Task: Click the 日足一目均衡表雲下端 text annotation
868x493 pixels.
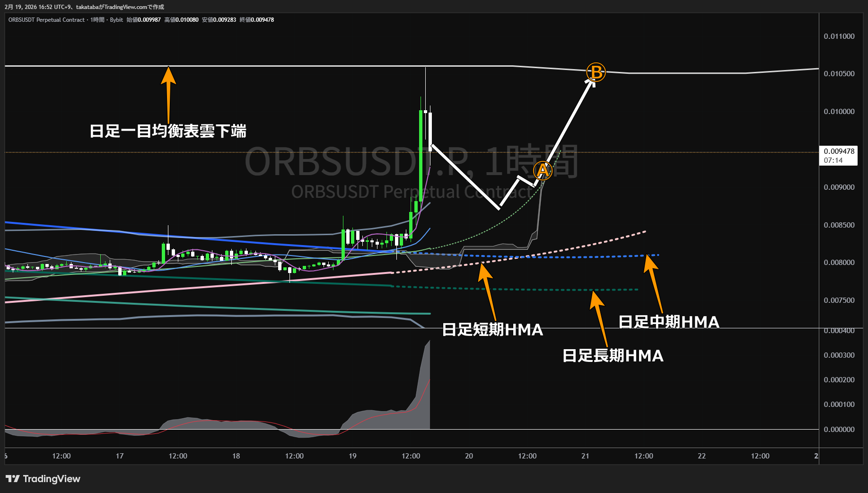Action: (x=168, y=131)
